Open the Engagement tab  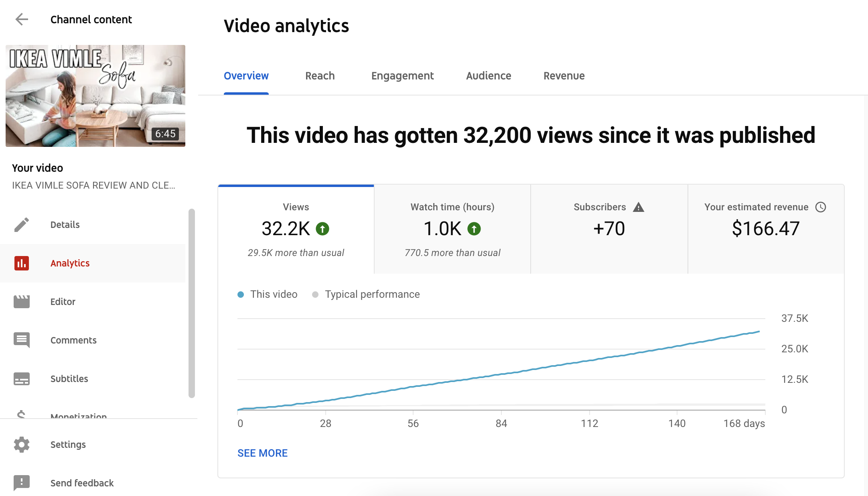[402, 76]
